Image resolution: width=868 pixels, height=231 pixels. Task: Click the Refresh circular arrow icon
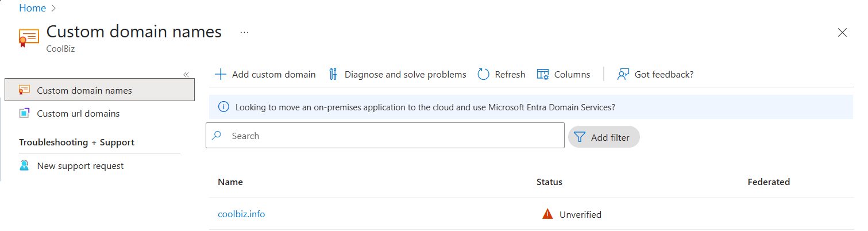pyautogui.click(x=484, y=75)
